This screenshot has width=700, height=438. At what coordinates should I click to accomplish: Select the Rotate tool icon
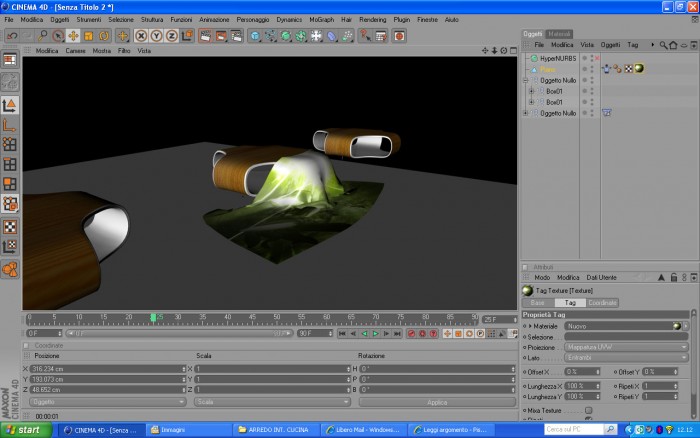coord(104,36)
